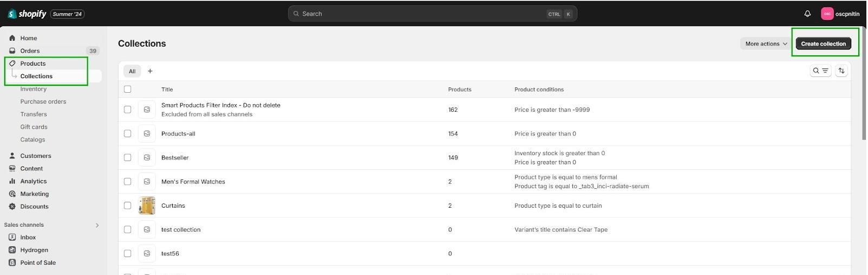Check the Products-all collection checkbox
The height and width of the screenshot is (275, 868).
pyautogui.click(x=128, y=133)
